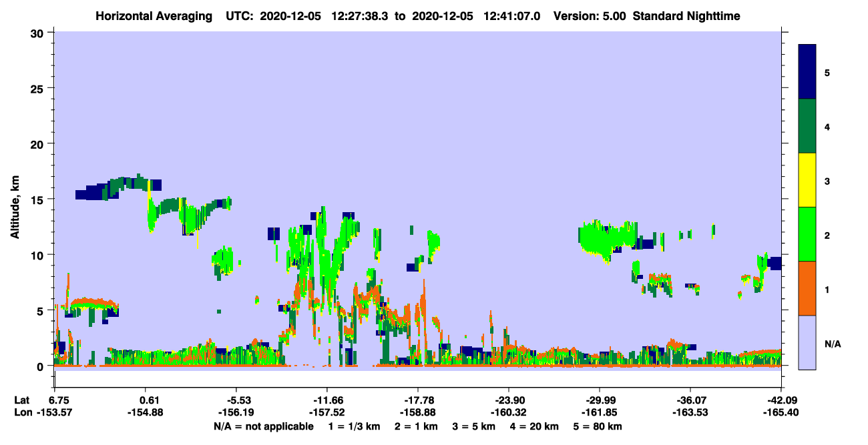Click the colorbar label 1
The image size is (868, 445).
pyautogui.click(x=827, y=289)
